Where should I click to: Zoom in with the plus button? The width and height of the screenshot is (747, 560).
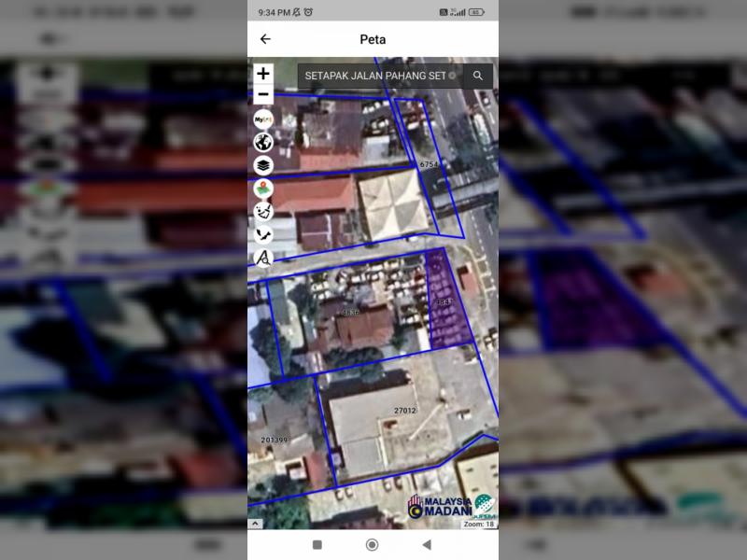click(x=263, y=74)
